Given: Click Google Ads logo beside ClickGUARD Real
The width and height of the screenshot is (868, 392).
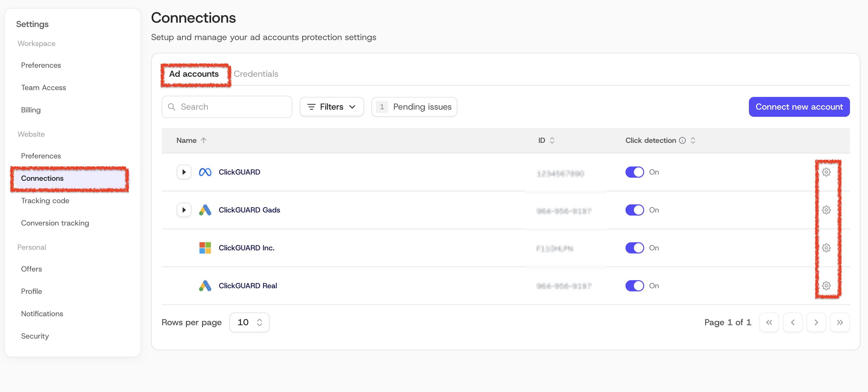Looking at the screenshot, I should coord(205,286).
